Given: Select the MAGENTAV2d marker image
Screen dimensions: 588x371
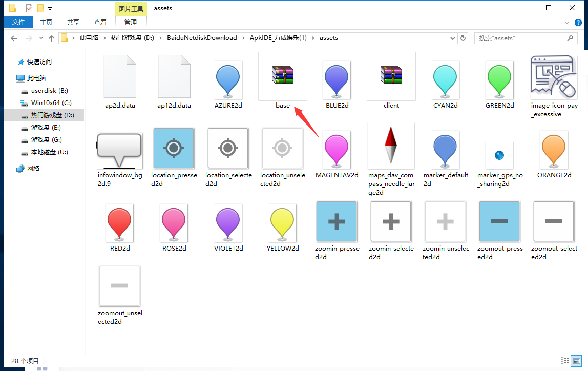Looking at the screenshot, I should pyautogui.click(x=337, y=150).
